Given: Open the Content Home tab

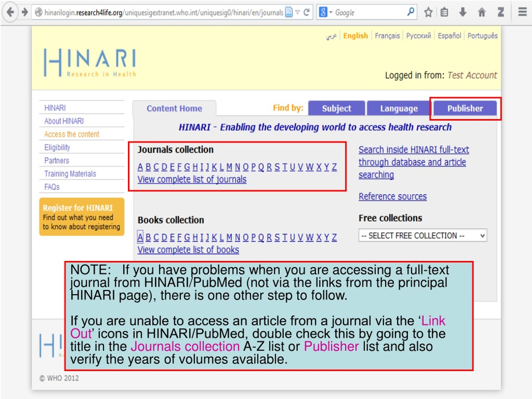Looking at the screenshot, I should tap(174, 108).
